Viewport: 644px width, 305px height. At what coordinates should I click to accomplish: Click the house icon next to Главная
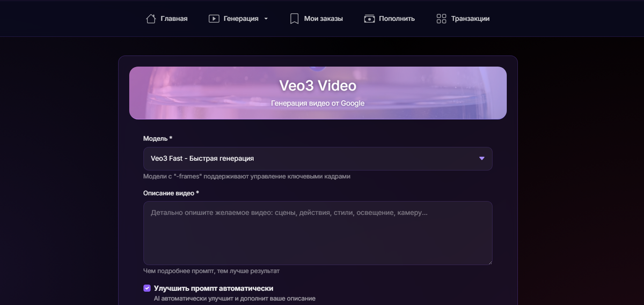click(151, 19)
